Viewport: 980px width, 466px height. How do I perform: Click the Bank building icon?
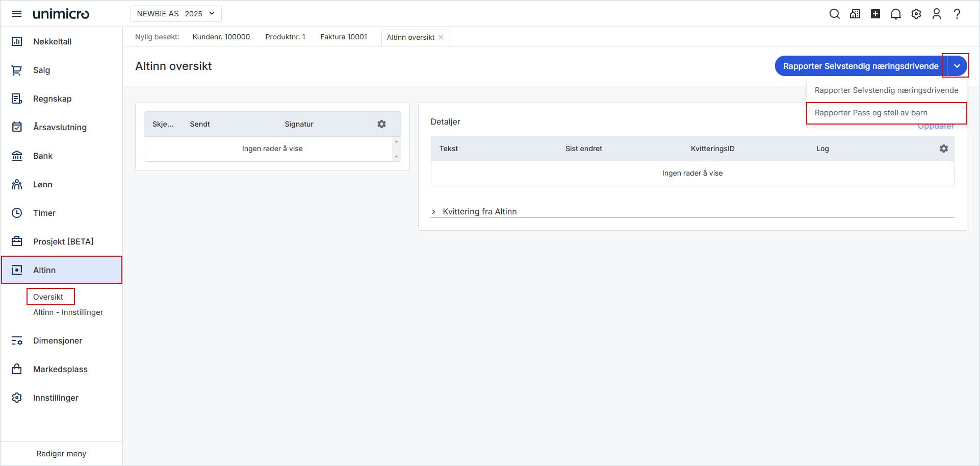click(17, 156)
